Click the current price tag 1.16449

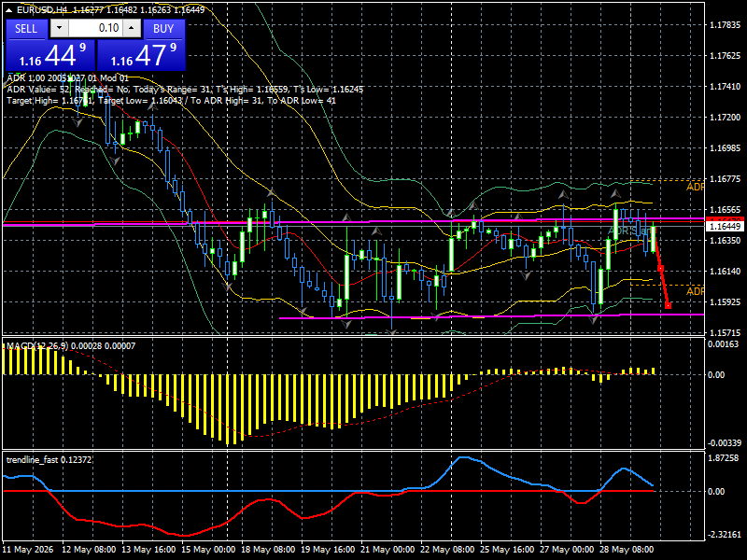[x=726, y=227]
